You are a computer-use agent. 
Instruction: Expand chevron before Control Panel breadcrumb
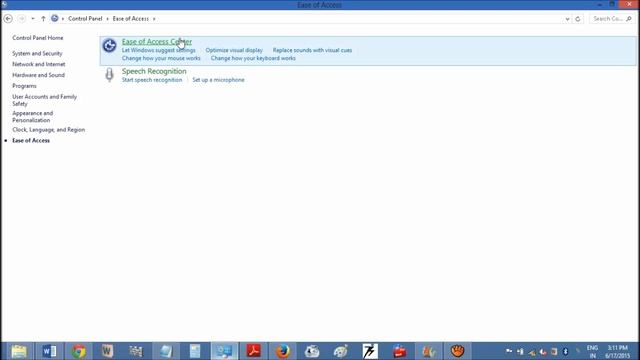[x=63, y=19]
